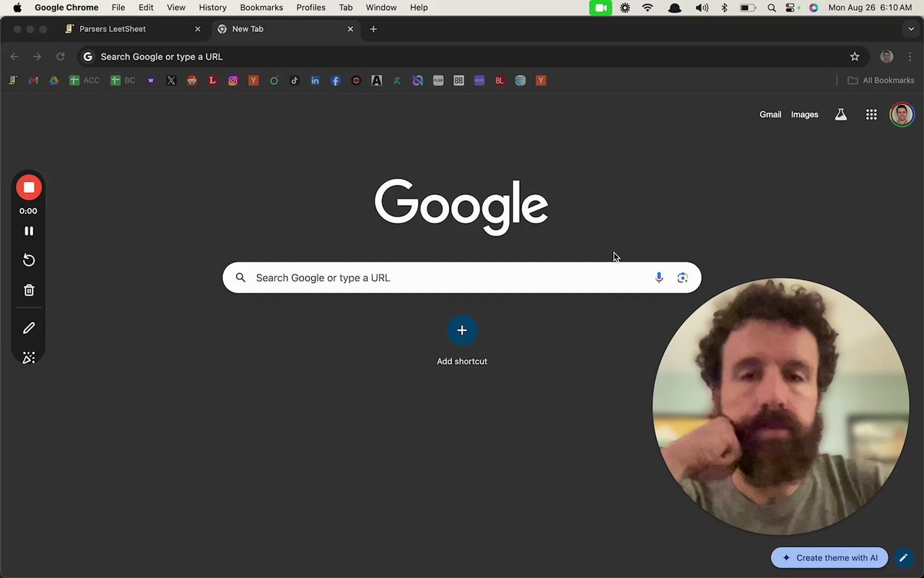Open the Images link
The height and width of the screenshot is (578, 924).
coord(804,115)
